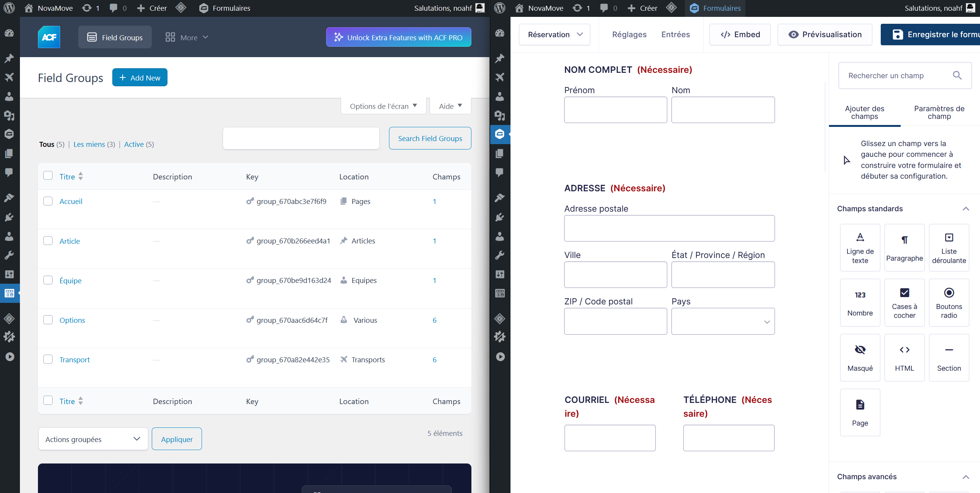The height and width of the screenshot is (493, 980).
Task: Click the search icon in Rechercher un champ
Action: pyautogui.click(x=957, y=76)
